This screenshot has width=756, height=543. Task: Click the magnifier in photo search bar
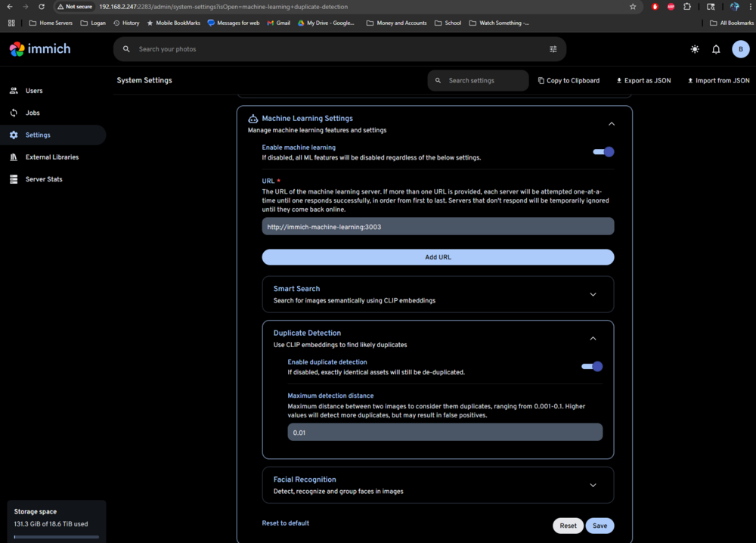pyautogui.click(x=126, y=49)
